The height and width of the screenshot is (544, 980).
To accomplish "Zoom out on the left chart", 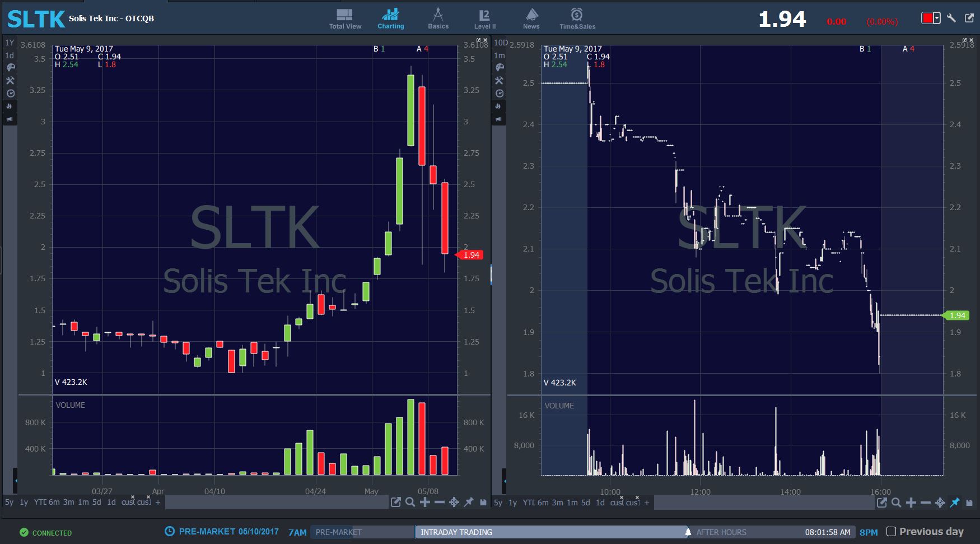I will coord(440,502).
